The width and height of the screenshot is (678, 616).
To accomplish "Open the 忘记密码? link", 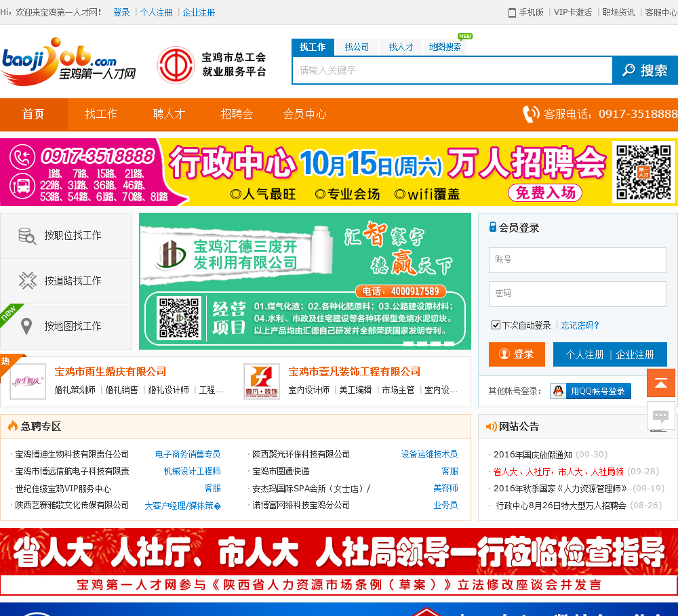I will 580,325.
